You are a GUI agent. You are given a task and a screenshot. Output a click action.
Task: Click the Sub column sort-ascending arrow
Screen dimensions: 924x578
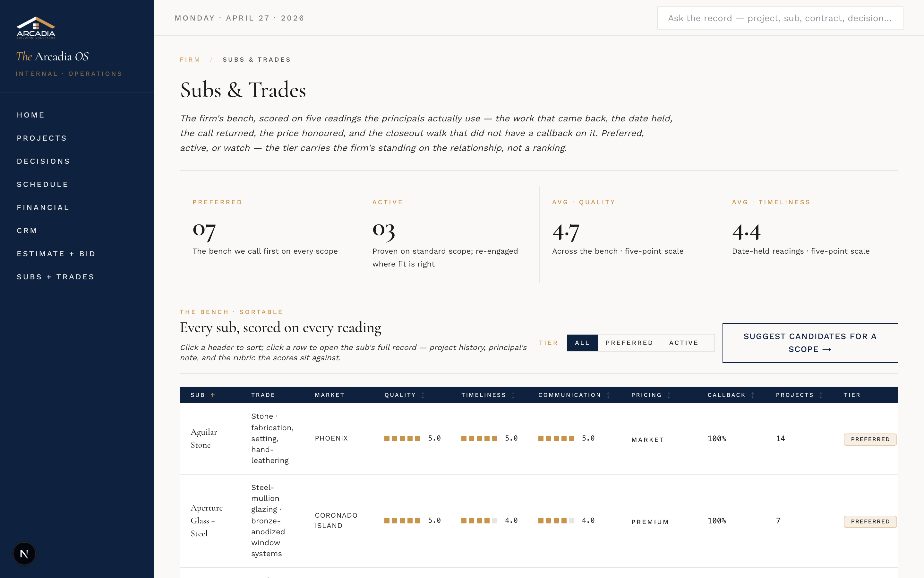coord(213,395)
